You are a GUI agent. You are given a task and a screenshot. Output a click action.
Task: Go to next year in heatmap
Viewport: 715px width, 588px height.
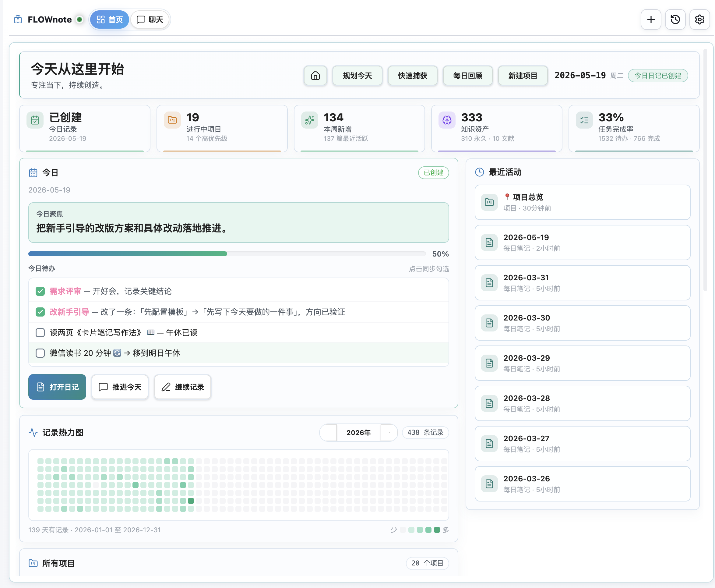389,433
